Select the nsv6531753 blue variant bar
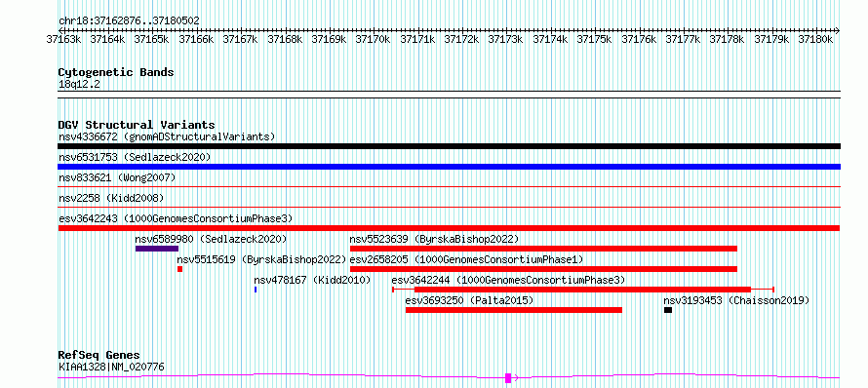Image resolution: width=868 pixels, height=388 pixels. coord(449,167)
